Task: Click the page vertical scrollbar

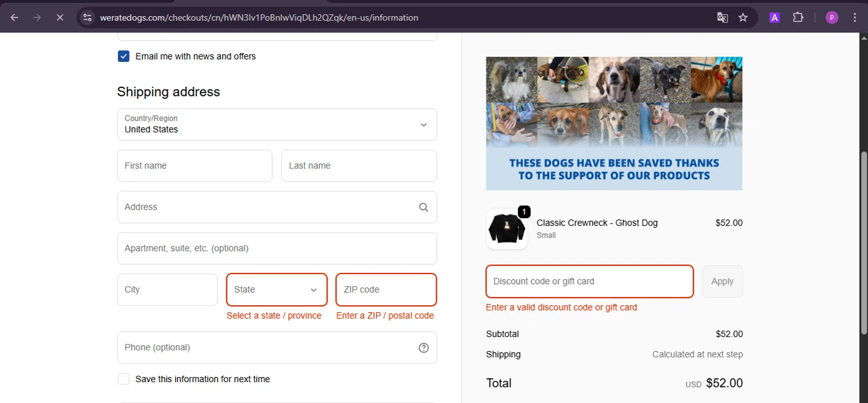Action: click(864, 243)
